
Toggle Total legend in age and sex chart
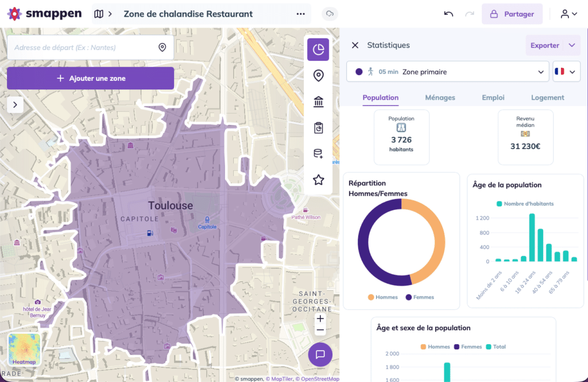point(496,347)
